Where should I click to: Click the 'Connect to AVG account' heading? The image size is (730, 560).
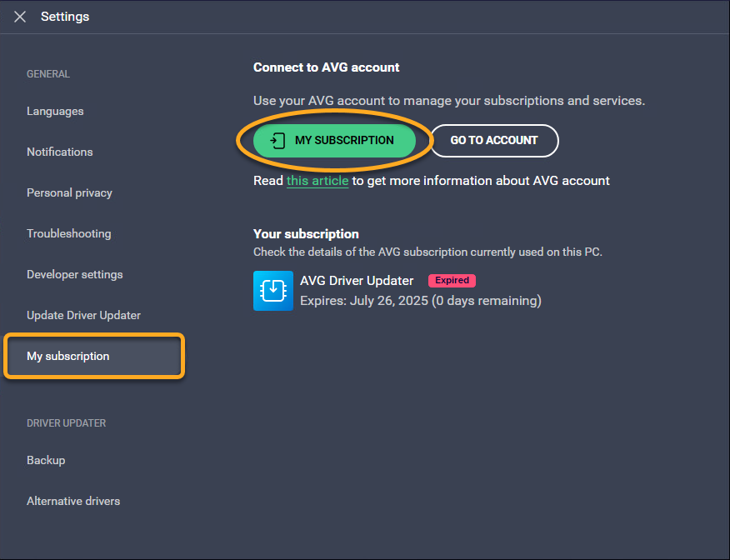326,67
